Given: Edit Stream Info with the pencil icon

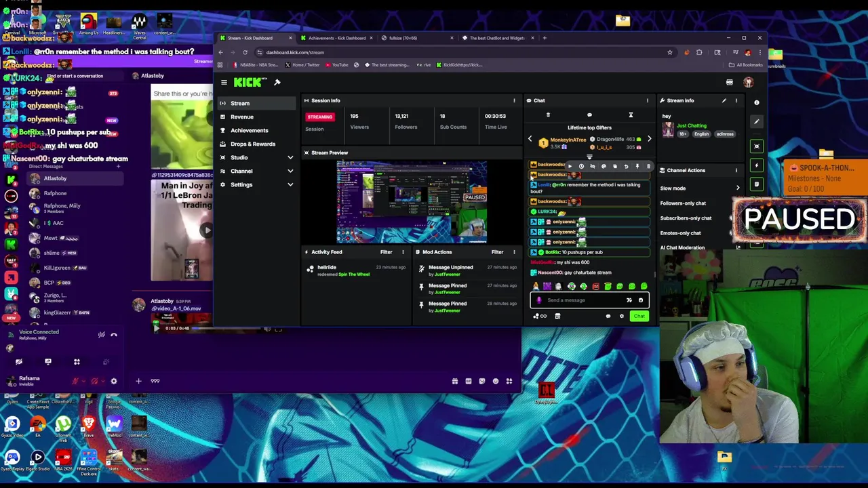Looking at the screenshot, I should 724,100.
